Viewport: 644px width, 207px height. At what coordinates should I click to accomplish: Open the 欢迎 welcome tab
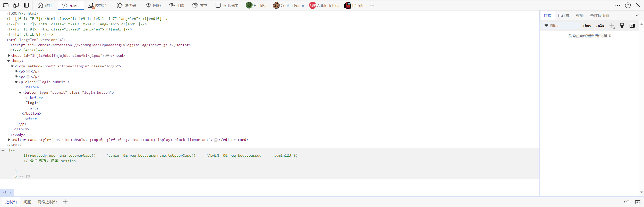pyautogui.click(x=45, y=5)
